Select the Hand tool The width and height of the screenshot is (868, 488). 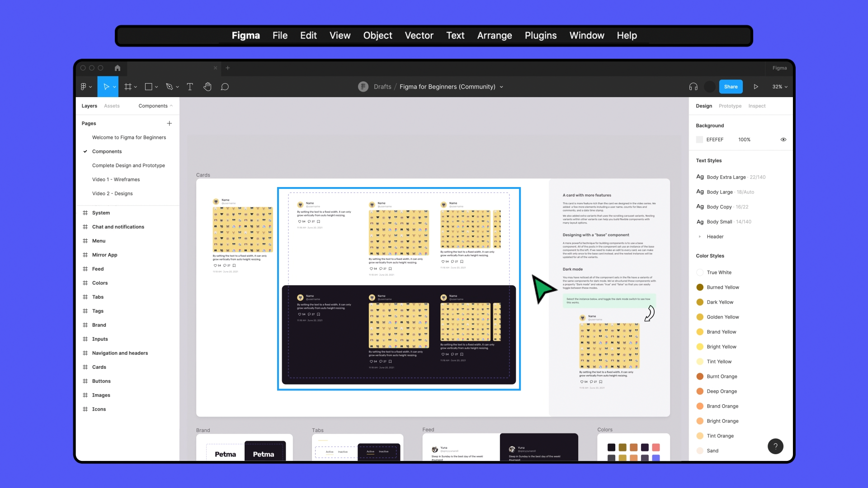pos(208,87)
